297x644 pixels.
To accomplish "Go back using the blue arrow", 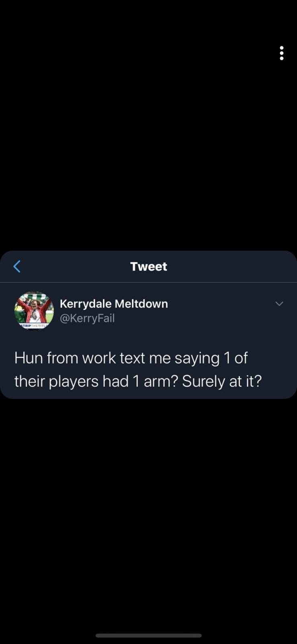I will 17,266.
